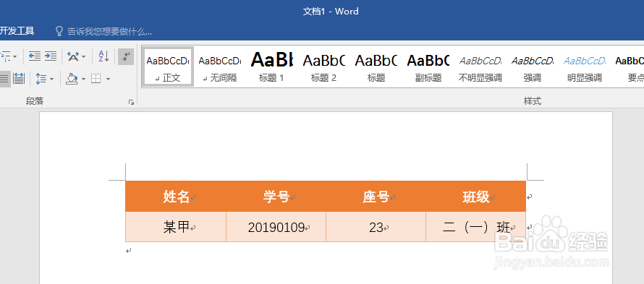Apply shading with the paint bucket icon
Screen dimensions: 644x284
72,78
